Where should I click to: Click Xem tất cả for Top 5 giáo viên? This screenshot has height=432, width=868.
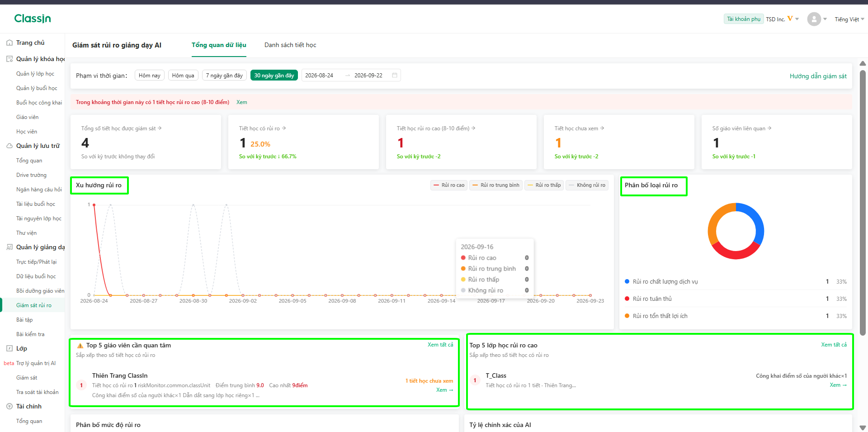pyautogui.click(x=440, y=345)
